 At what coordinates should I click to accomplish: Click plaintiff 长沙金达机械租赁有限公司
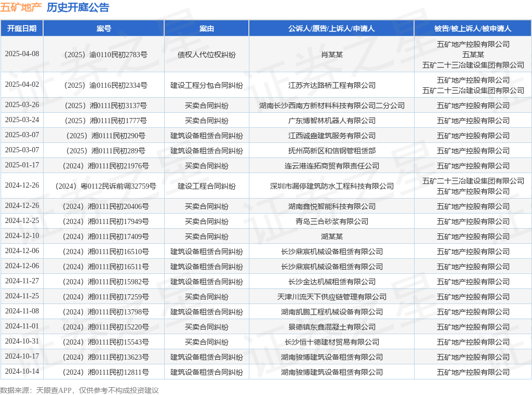[x=332, y=282]
